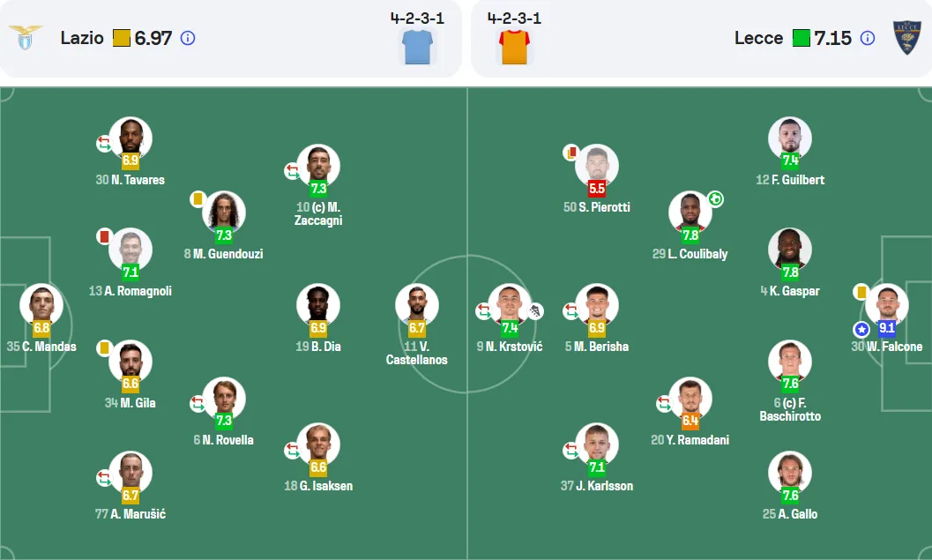
Task: Click the K. Gaspar player name
Action: tap(790, 291)
